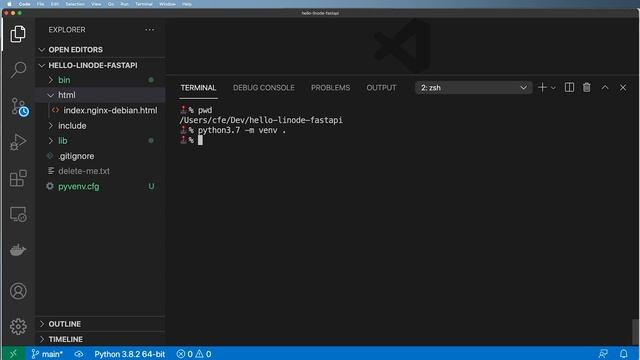
Task: Create a new terminal with plus icon
Action: [542, 87]
